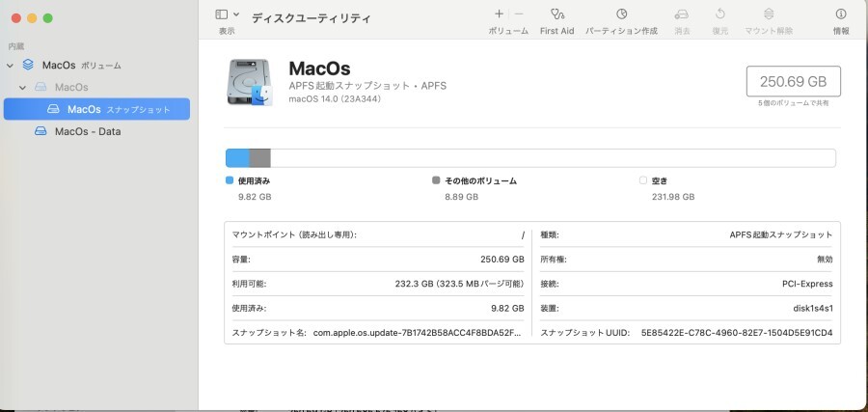868x412 pixels.
Task: Click the blue used segment of usage bar
Action: (237, 158)
